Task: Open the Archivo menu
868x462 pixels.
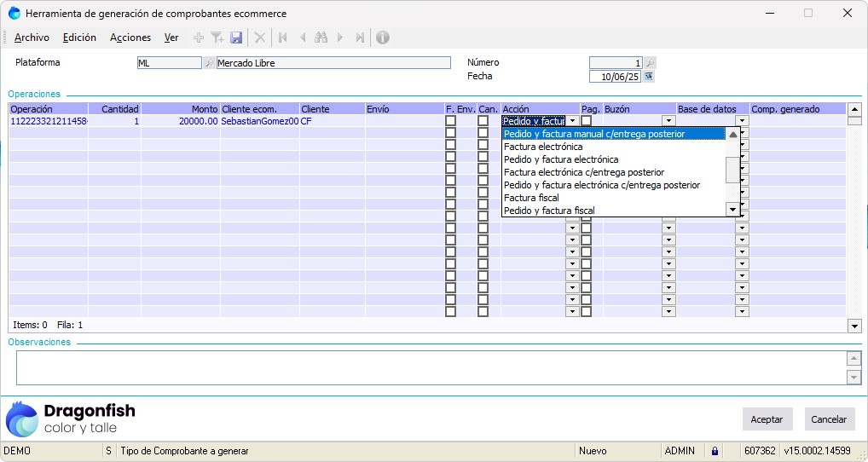Action: tap(32, 38)
